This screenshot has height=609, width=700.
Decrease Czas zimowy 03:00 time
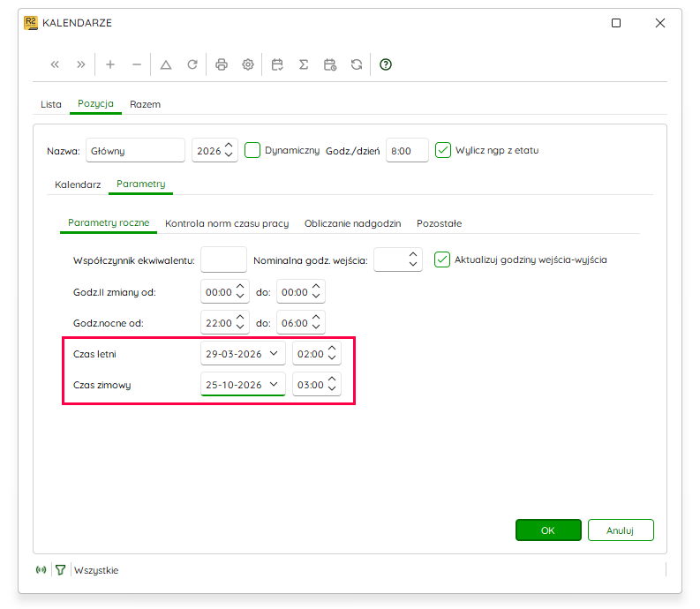click(x=332, y=388)
